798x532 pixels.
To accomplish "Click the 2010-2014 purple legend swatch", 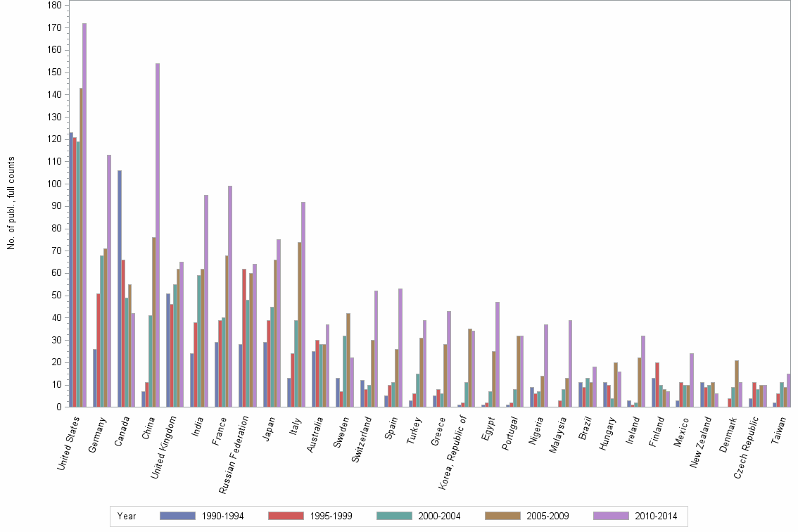I will pyautogui.click(x=612, y=516).
